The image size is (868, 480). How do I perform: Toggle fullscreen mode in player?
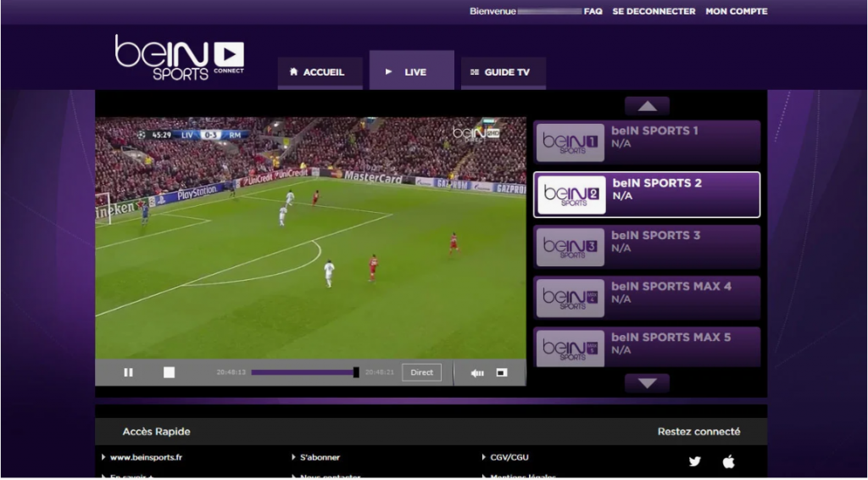tap(502, 372)
